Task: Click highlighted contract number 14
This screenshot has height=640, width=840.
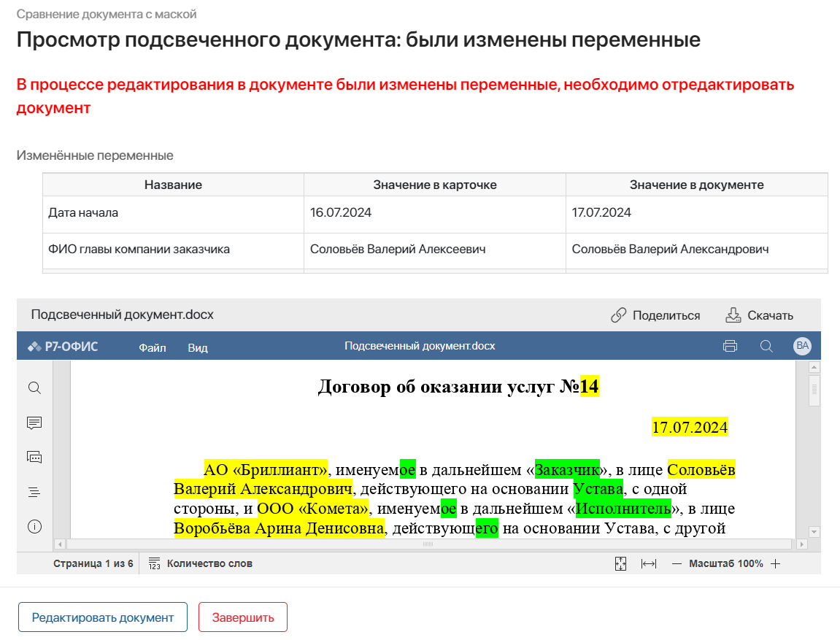Action: click(x=589, y=386)
